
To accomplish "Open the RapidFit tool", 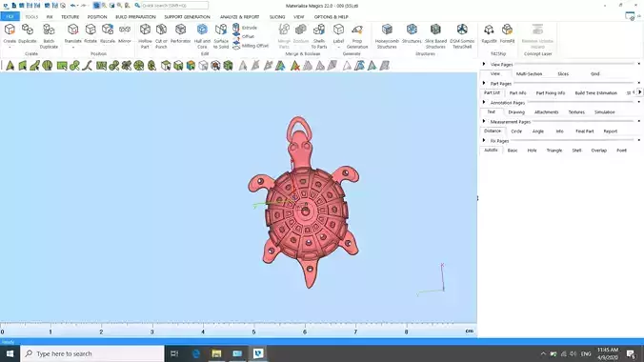I will [489, 33].
